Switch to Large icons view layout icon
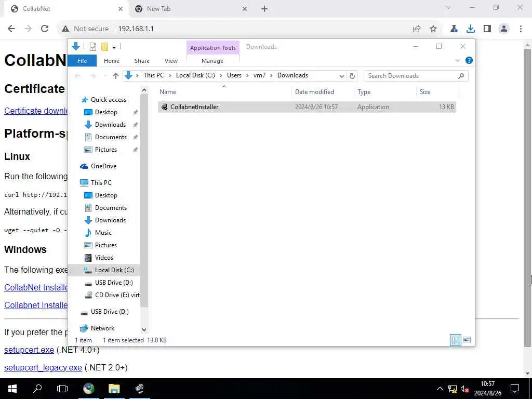 click(x=467, y=340)
